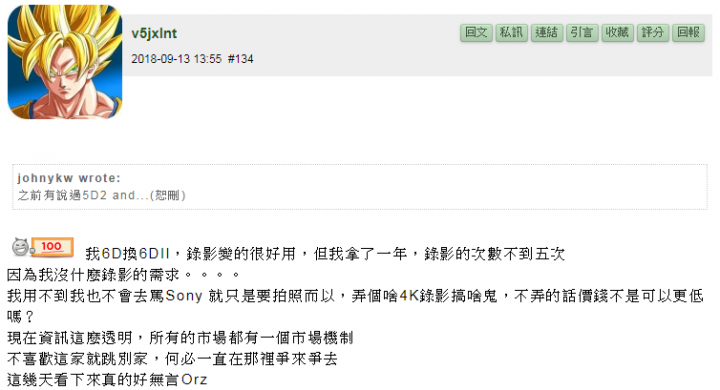Get the post permalink with 連結
This screenshot has width=720, height=390.
coord(546,33)
